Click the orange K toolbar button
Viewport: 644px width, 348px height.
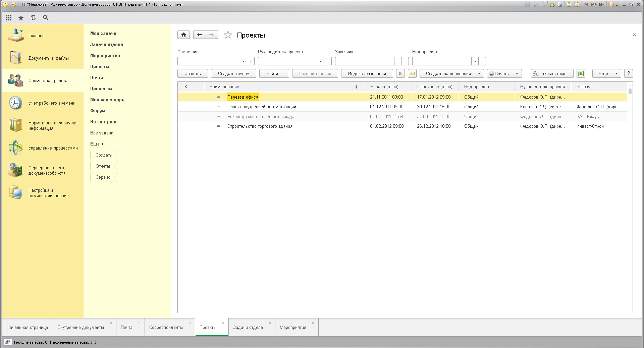click(400, 73)
